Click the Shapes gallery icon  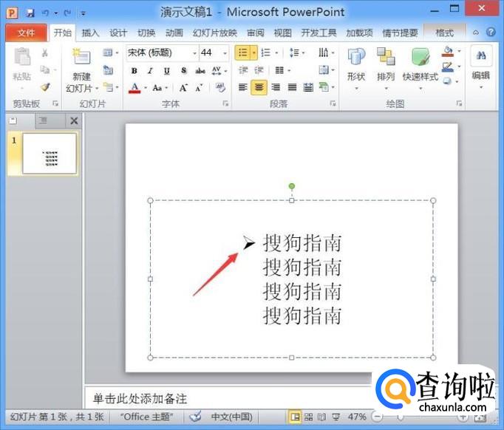point(356,57)
